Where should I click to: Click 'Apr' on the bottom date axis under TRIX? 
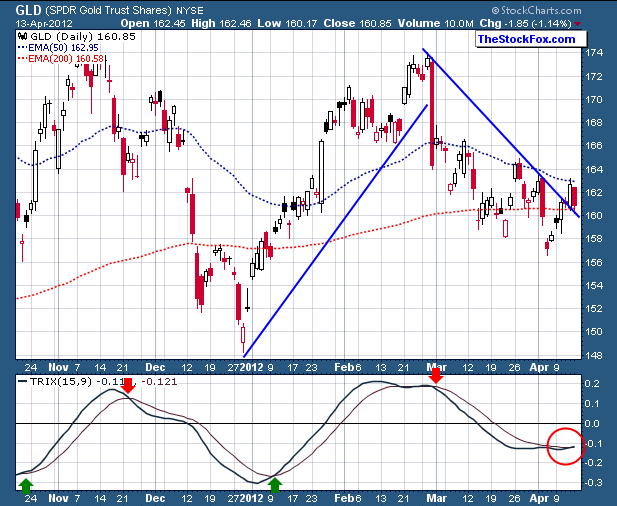(539, 498)
